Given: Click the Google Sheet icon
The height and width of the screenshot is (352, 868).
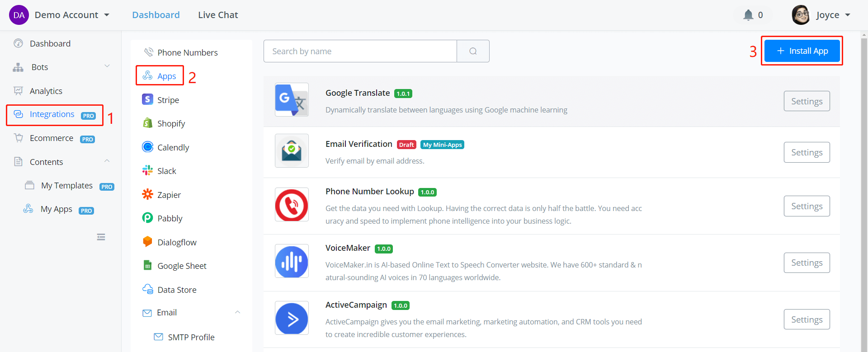Looking at the screenshot, I should tap(147, 265).
